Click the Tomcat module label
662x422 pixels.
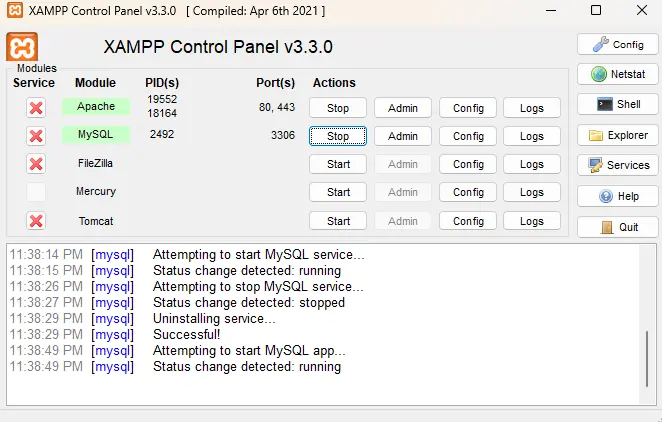[96, 221]
